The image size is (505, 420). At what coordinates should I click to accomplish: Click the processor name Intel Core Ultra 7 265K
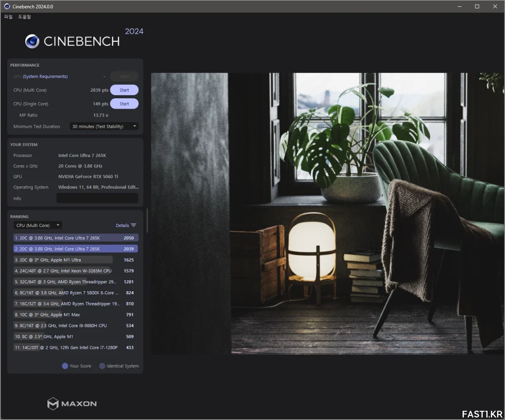click(82, 155)
